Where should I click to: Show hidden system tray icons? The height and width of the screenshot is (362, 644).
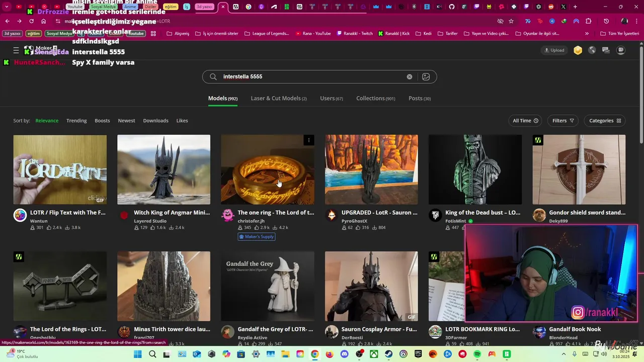tap(563, 354)
